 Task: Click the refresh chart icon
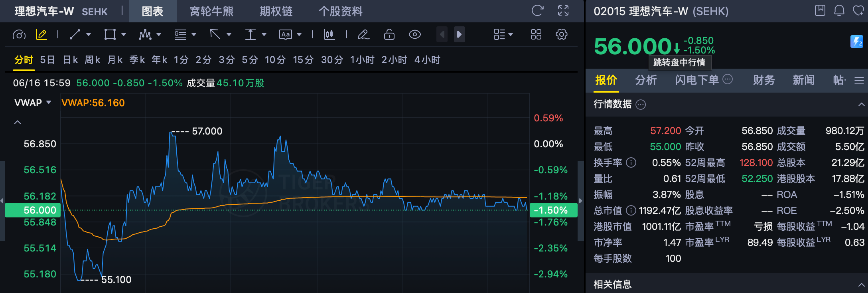click(x=537, y=11)
